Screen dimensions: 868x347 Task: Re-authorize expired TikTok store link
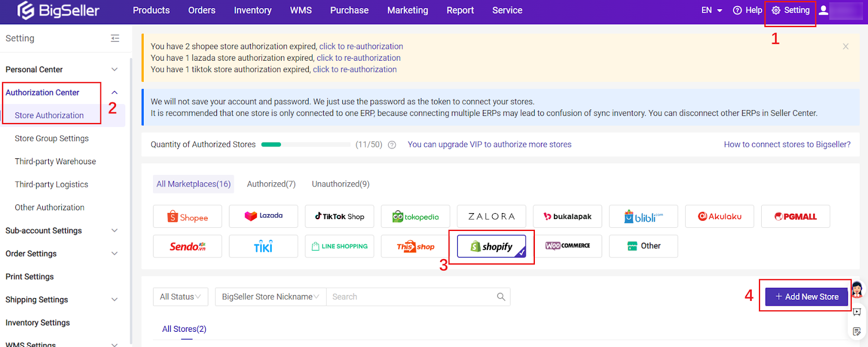(355, 69)
